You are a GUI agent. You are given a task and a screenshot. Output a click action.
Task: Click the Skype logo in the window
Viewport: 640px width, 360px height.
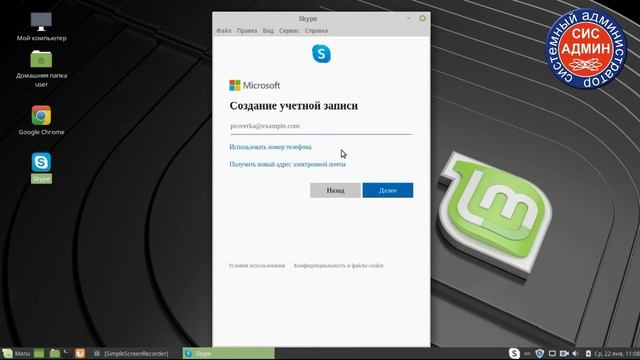coord(321,54)
